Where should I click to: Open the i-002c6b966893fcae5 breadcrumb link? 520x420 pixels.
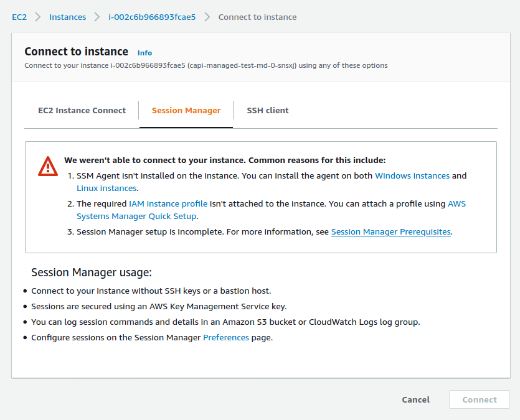[152, 17]
